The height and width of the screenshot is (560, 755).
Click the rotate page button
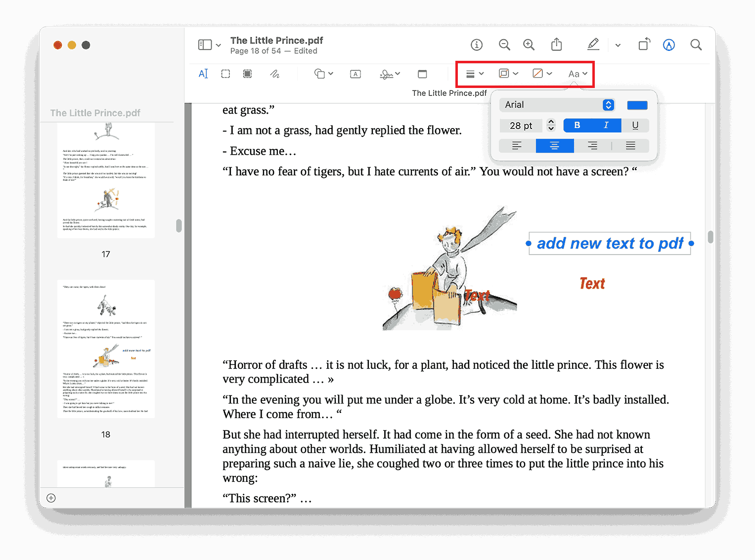click(x=644, y=44)
